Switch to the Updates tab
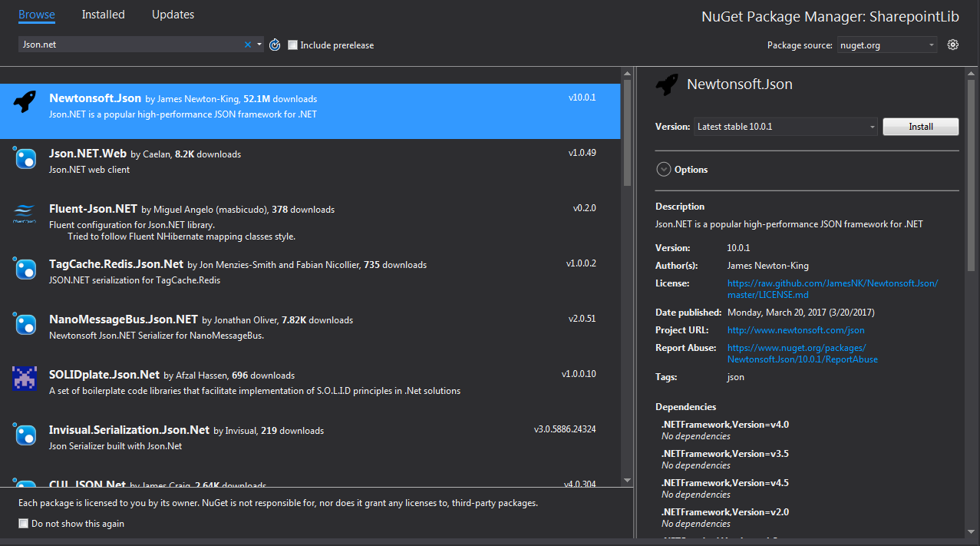 tap(173, 15)
